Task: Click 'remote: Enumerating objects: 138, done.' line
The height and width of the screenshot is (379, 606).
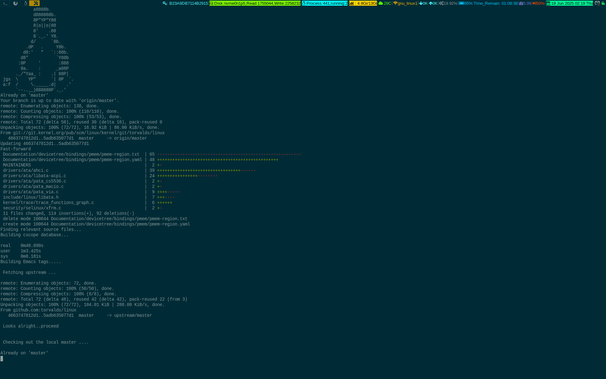Action: tap(49, 106)
